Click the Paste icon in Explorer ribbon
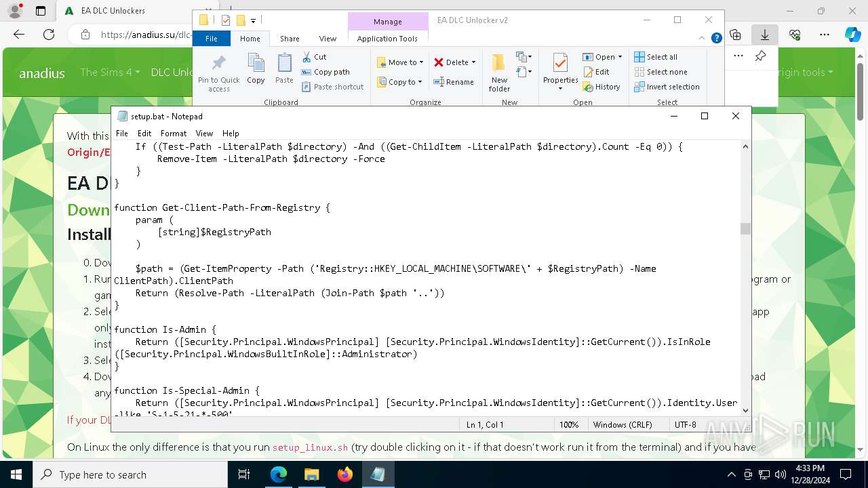The image size is (868, 488). 284,68
